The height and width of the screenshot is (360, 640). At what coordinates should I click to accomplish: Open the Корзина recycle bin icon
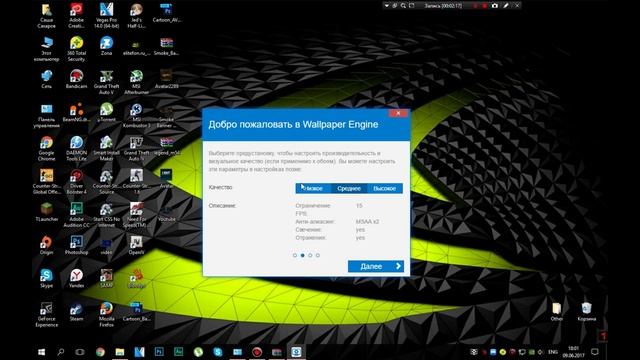587,311
